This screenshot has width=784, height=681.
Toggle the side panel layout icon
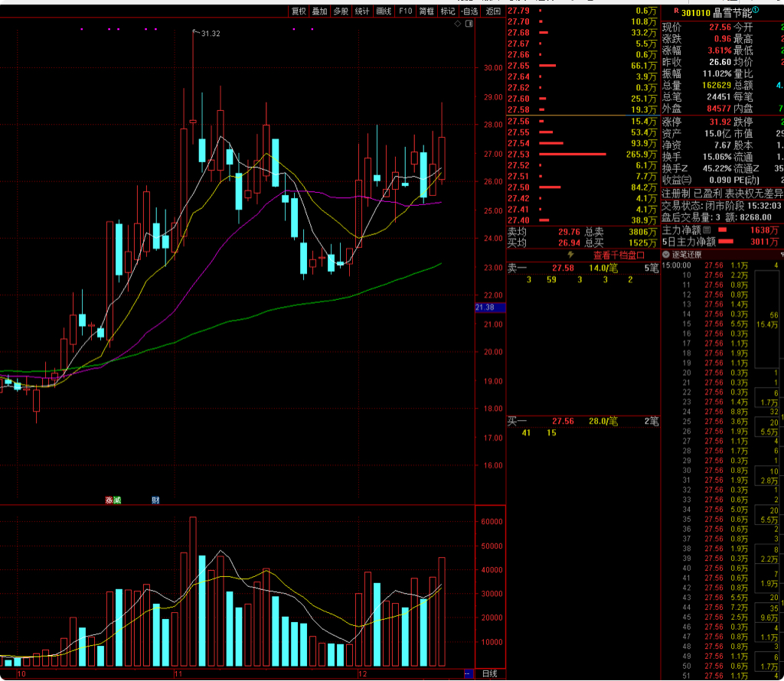tap(469, 24)
